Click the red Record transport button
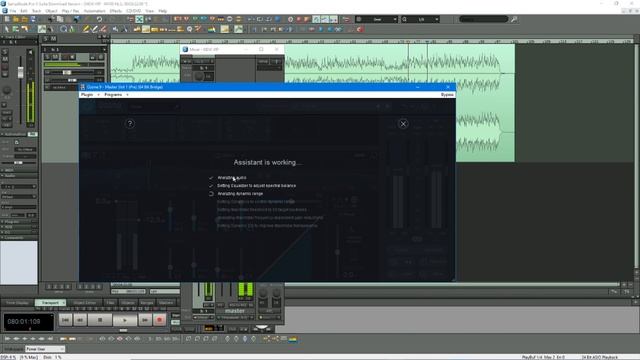 tap(160, 320)
